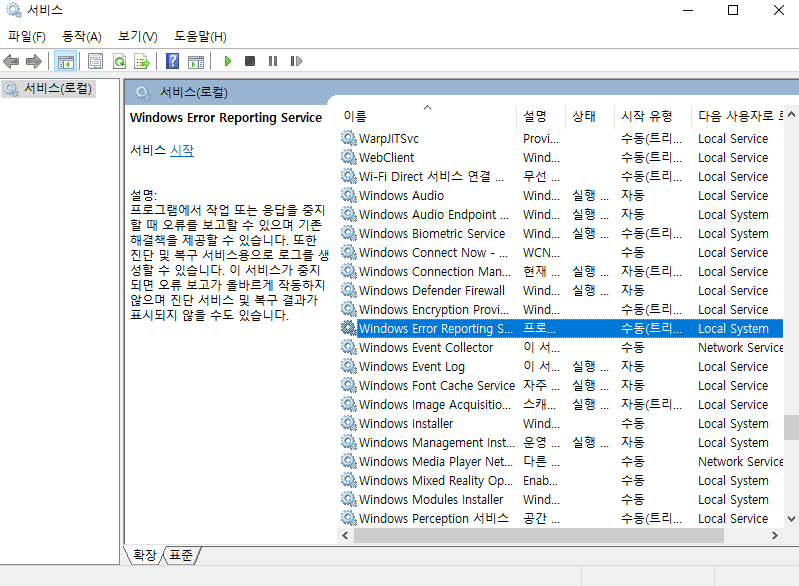Select Windows Management Instrumentation service

coord(561,442)
